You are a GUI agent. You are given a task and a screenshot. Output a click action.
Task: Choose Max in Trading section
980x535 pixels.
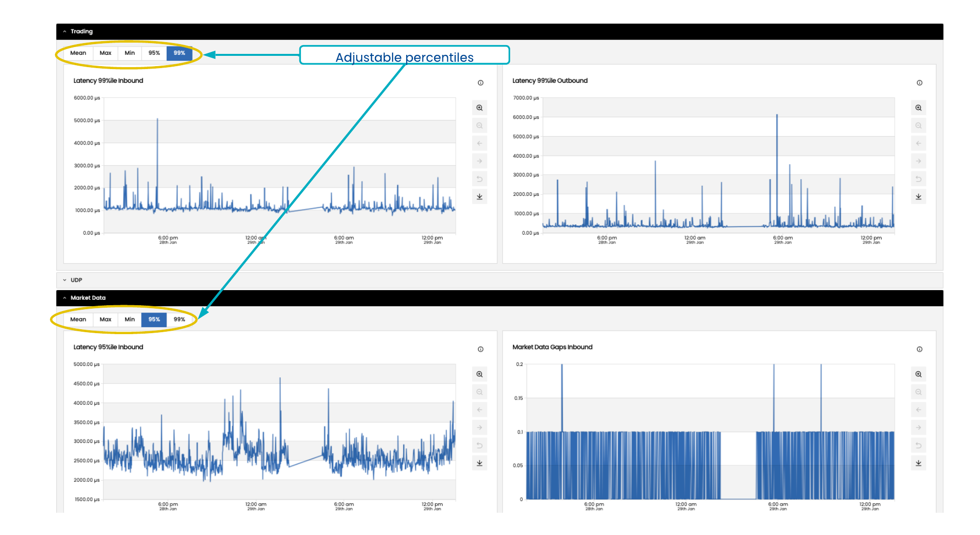click(x=105, y=53)
